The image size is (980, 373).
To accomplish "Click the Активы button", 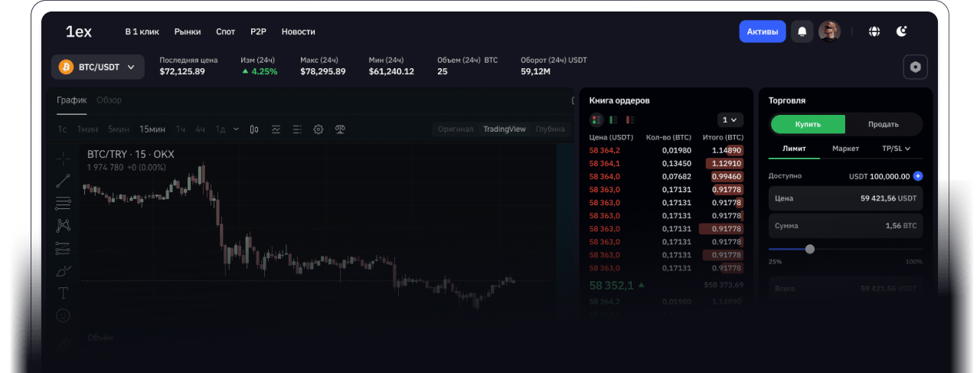I will tap(763, 31).
